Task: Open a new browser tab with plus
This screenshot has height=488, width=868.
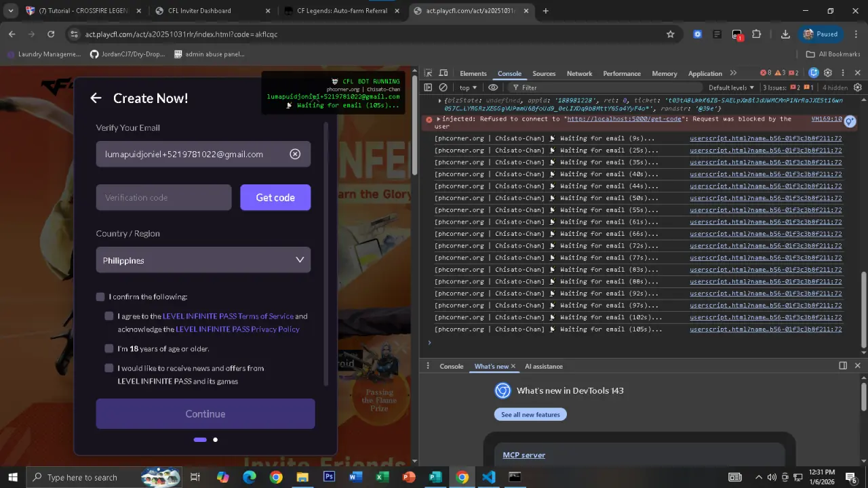Action: pyautogui.click(x=545, y=11)
